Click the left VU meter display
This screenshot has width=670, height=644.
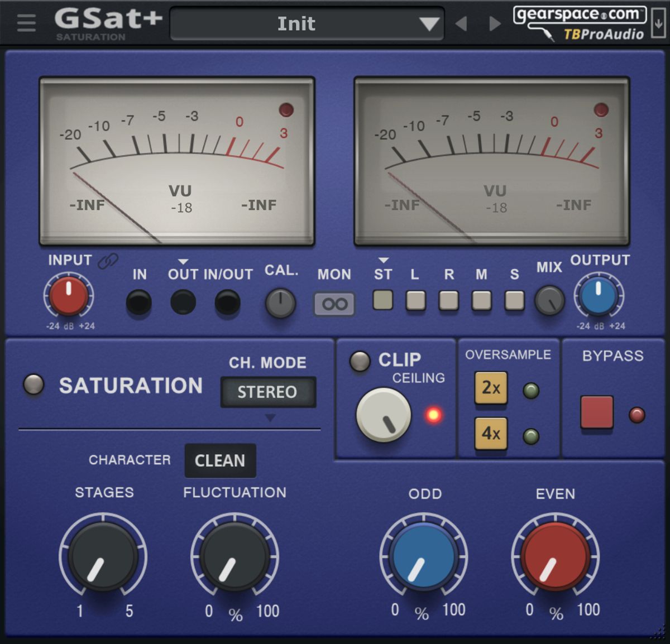tap(177, 161)
